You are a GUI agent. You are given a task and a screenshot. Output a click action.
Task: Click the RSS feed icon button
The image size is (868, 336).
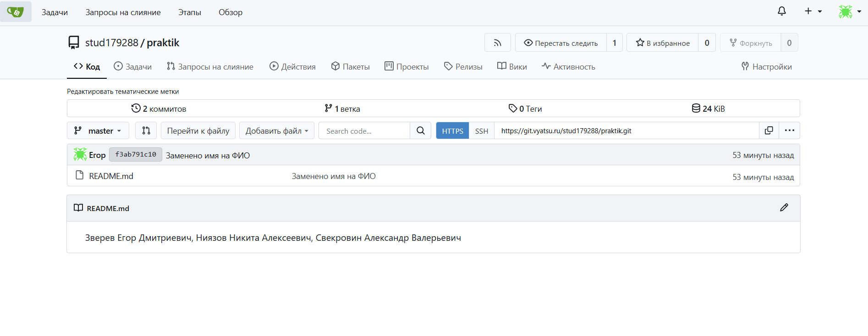pos(497,43)
